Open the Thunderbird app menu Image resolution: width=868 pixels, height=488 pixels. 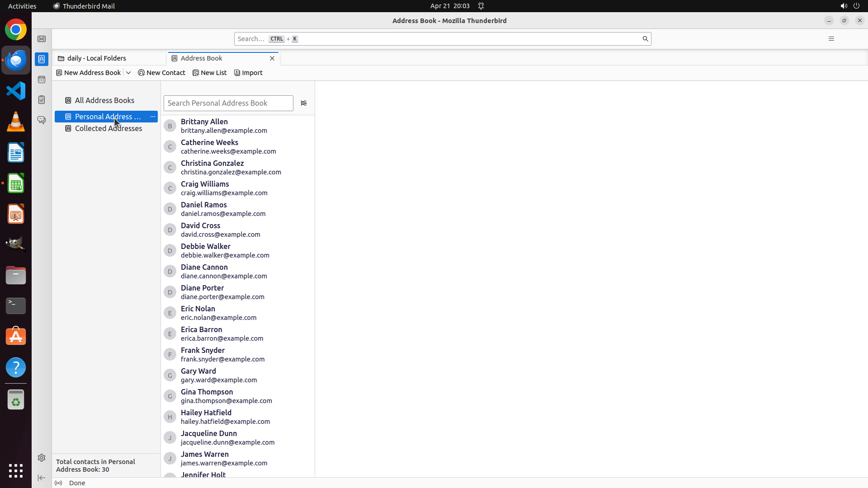click(831, 39)
